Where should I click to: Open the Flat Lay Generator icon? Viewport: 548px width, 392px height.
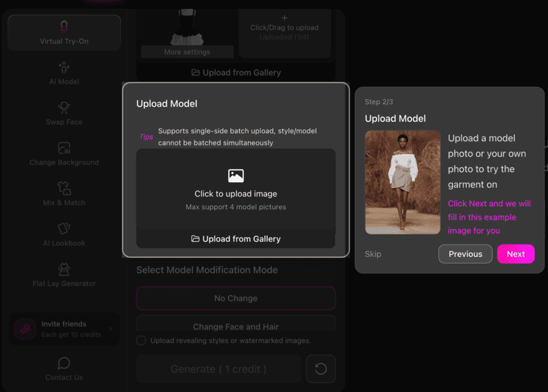(x=64, y=269)
